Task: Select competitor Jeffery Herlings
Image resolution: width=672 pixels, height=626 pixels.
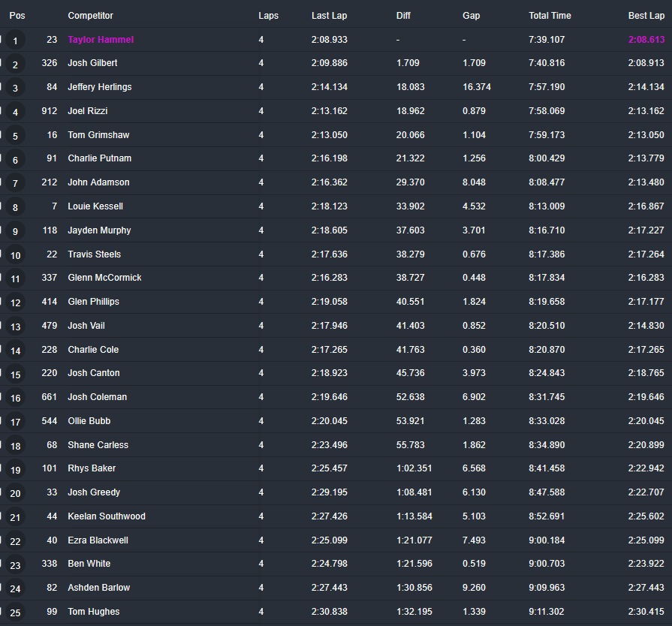Action: (x=99, y=87)
